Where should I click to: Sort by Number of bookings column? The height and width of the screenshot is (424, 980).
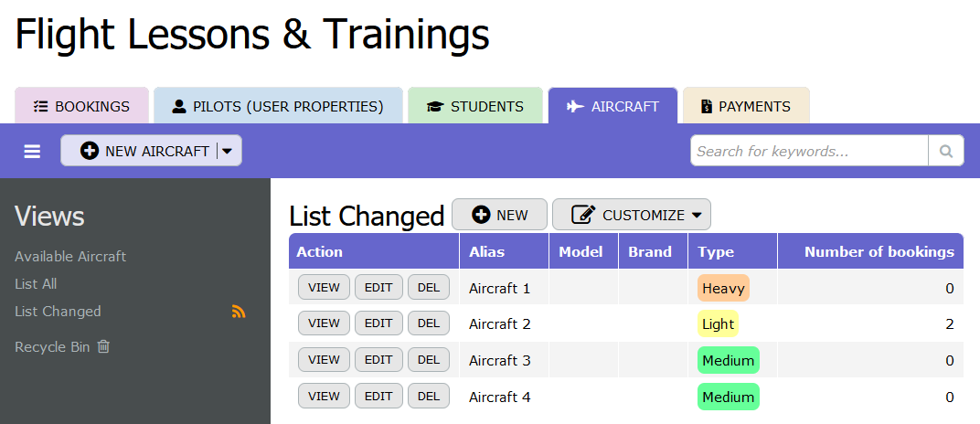[x=879, y=252]
